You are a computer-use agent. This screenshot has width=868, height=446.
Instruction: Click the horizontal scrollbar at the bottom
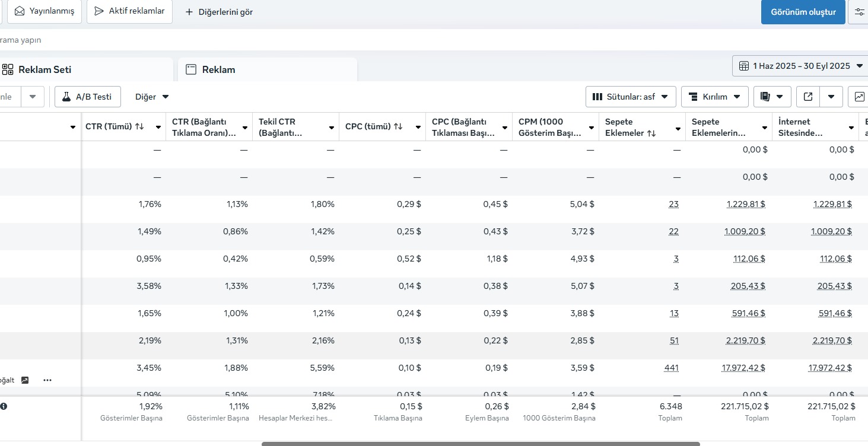pos(481,444)
